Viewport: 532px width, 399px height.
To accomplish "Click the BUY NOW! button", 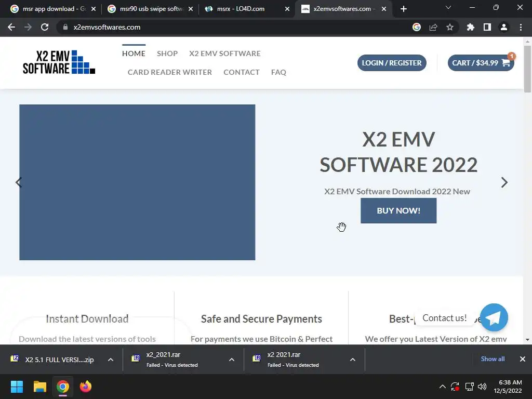I will click(x=398, y=211).
